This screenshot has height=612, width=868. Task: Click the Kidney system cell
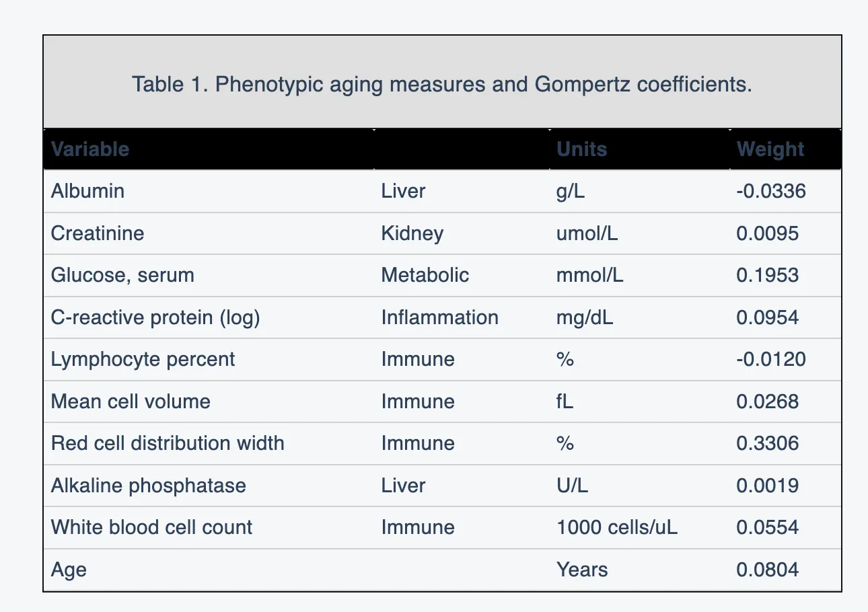[x=412, y=233]
